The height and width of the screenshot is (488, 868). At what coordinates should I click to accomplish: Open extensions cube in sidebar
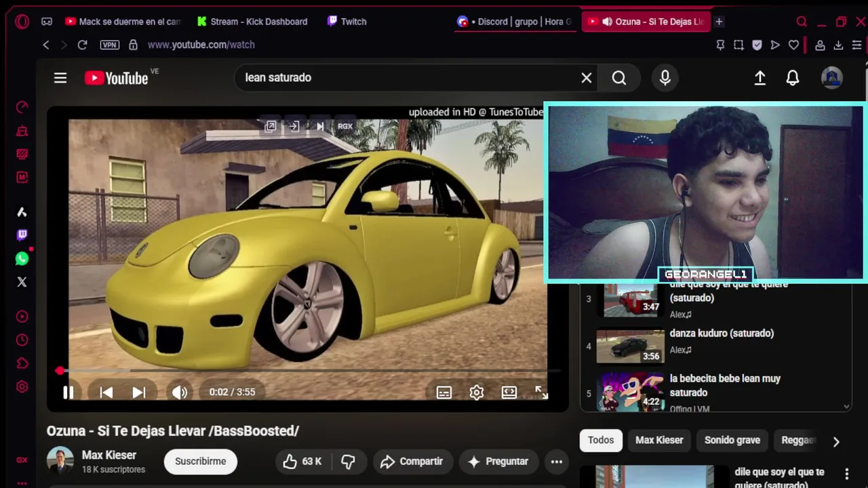pos(22,363)
